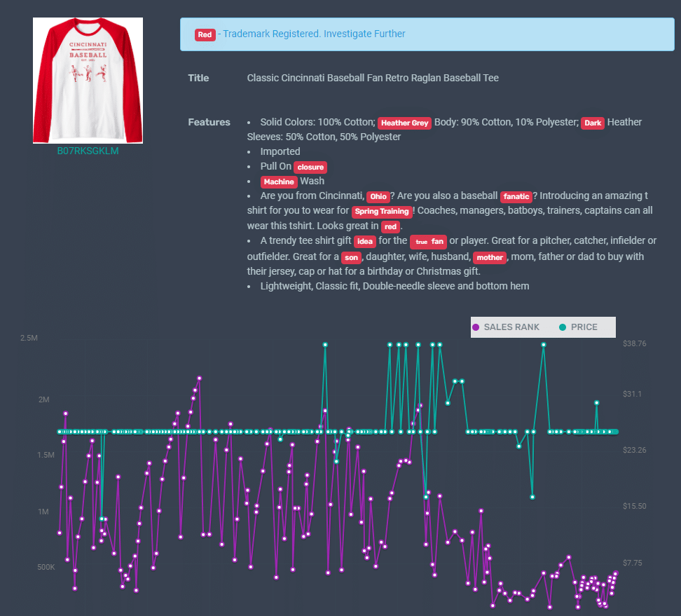Click the son trademark tag
The height and width of the screenshot is (616, 681).
[x=351, y=258]
